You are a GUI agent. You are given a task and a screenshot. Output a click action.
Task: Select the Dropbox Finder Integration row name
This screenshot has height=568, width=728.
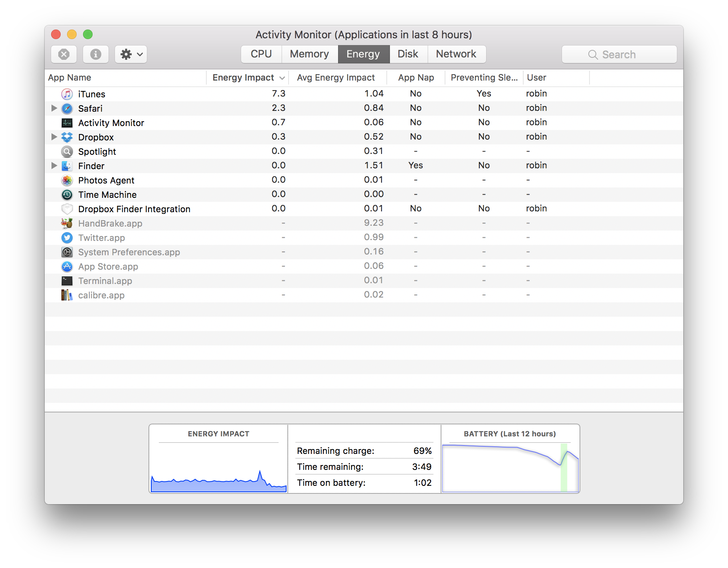pyautogui.click(x=134, y=209)
